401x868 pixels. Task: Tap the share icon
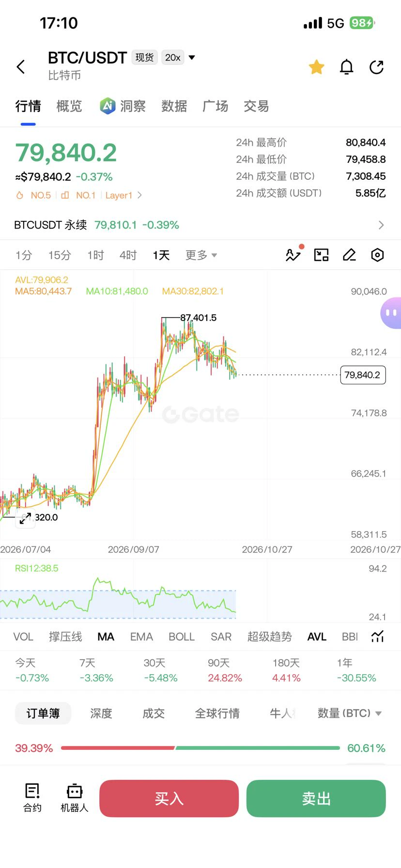pyautogui.click(x=376, y=67)
